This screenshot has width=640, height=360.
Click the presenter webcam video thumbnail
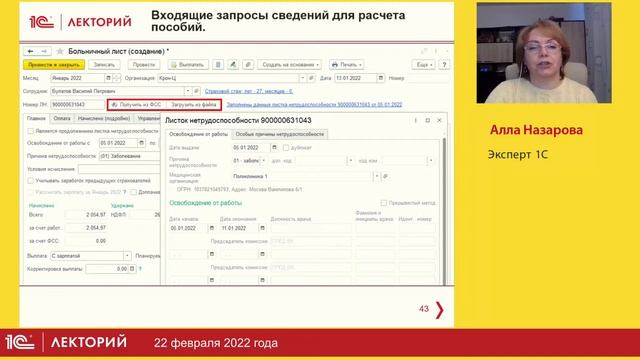coord(544,53)
